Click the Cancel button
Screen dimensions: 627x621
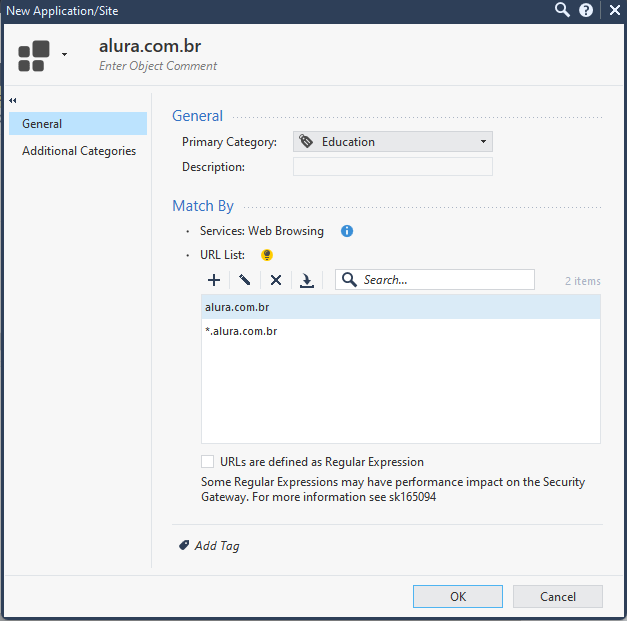point(558,597)
